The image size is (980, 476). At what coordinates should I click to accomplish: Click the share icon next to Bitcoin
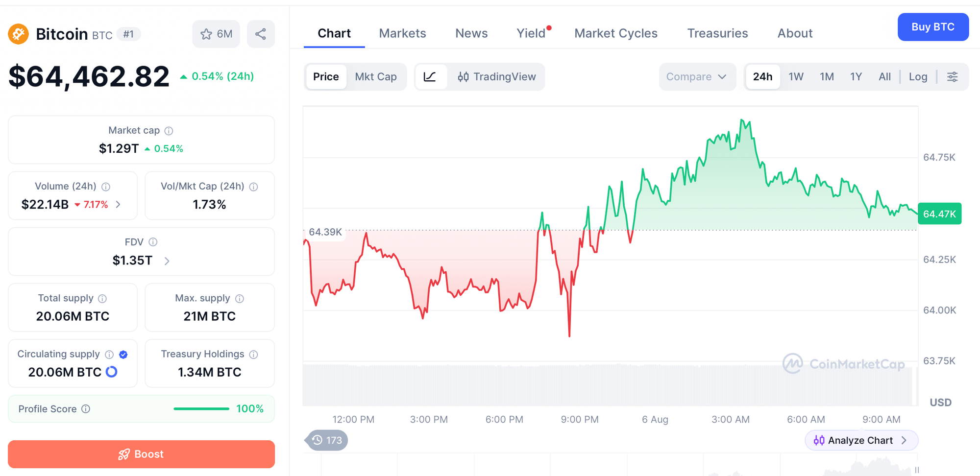[261, 34]
